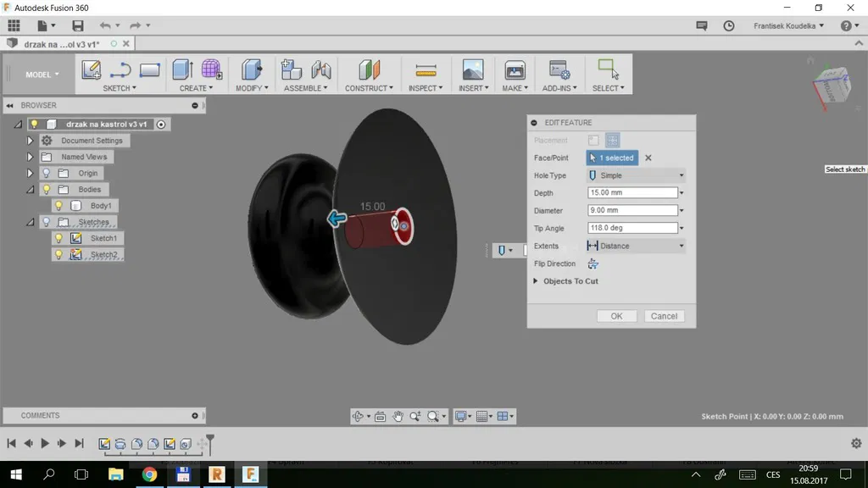Screen dimensions: 868x488
Task: Expand Named Views tree node
Action: coord(30,157)
